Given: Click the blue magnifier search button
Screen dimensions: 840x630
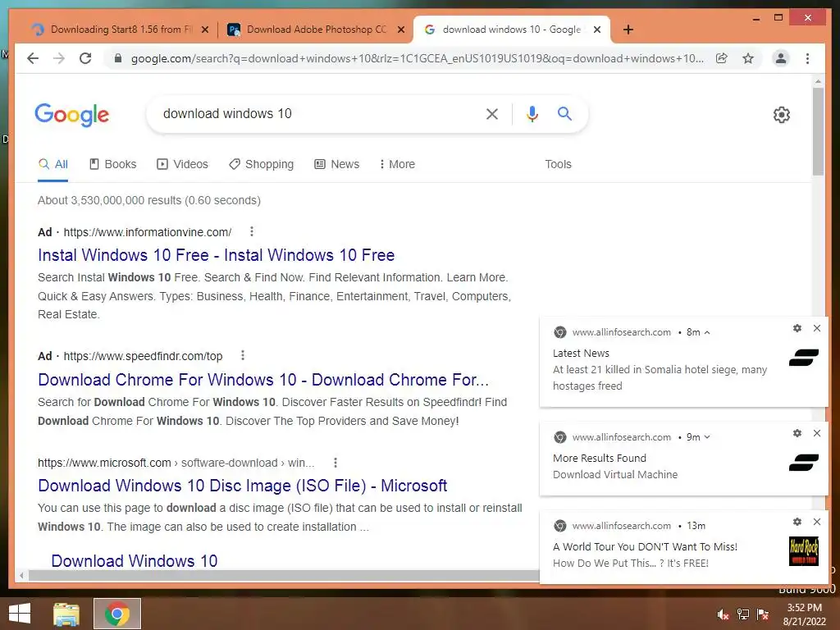Looking at the screenshot, I should click(564, 113).
